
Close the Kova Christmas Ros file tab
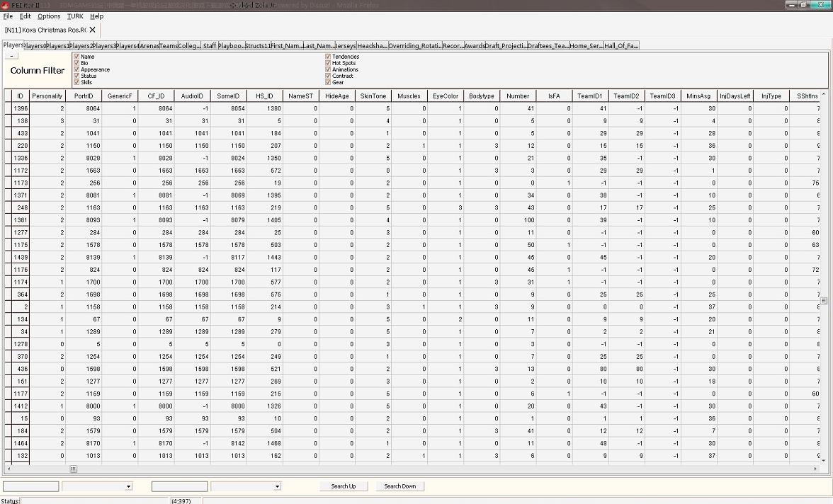pyautogui.click(x=92, y=30)
